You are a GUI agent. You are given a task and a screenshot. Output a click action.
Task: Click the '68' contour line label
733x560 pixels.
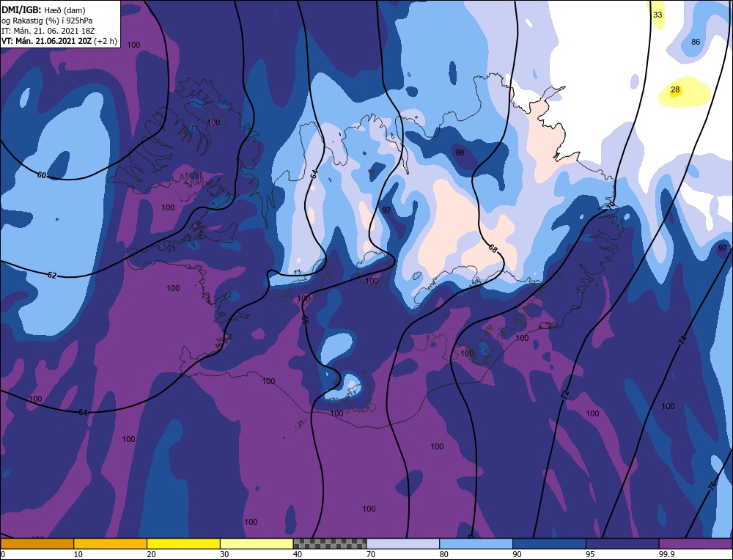point(493,248)
